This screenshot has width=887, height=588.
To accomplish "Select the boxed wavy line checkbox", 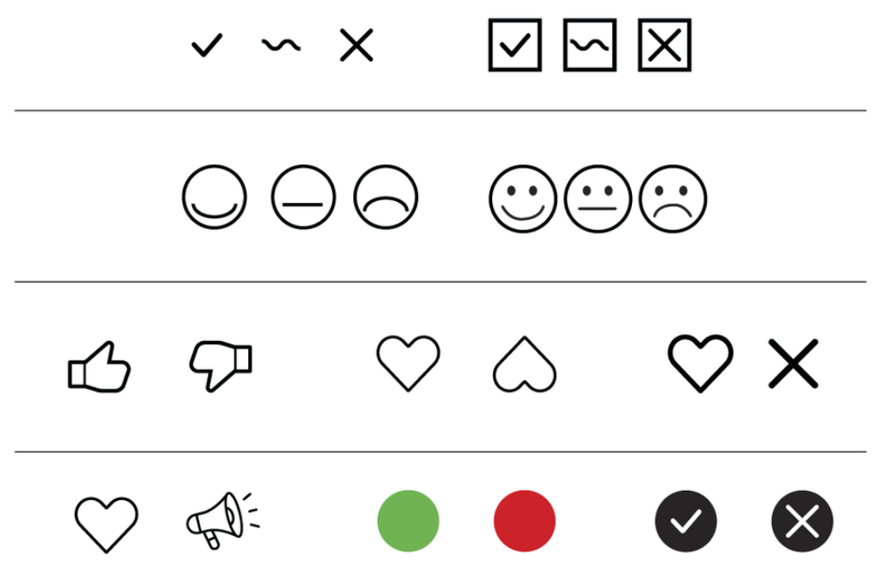I will tap(589, 45).
